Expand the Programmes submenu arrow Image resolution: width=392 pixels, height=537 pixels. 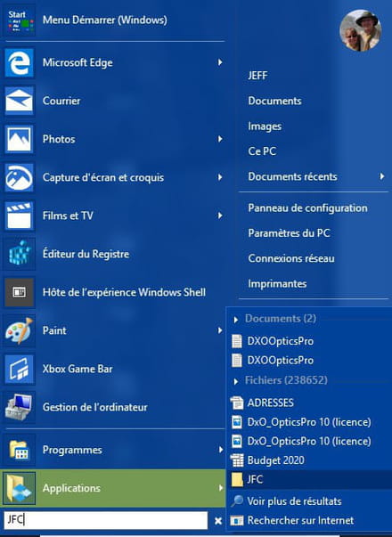tap(221, 450)
